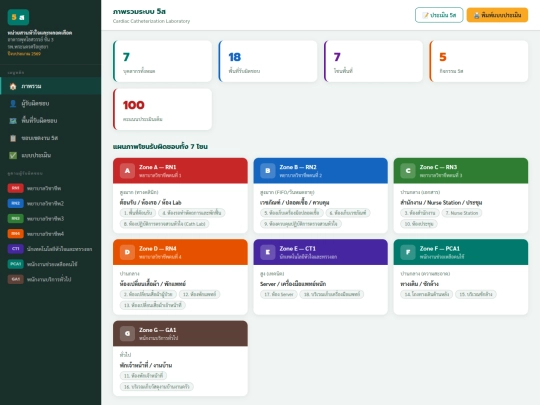Click the green RN3 legend badge
540x405 pixels.
tap(15, 218)
